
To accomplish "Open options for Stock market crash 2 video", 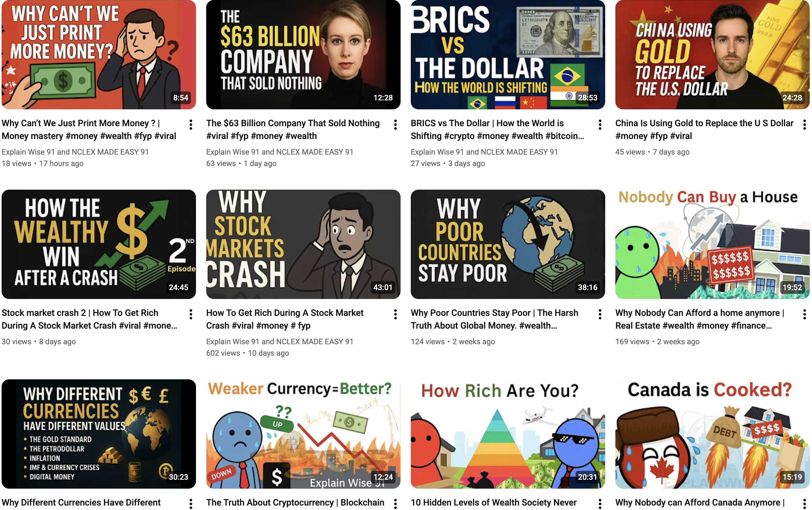I will (191, 314).
